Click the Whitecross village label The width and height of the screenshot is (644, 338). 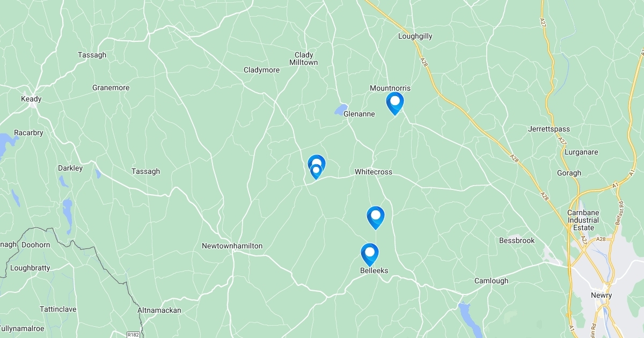coord(373,172)
